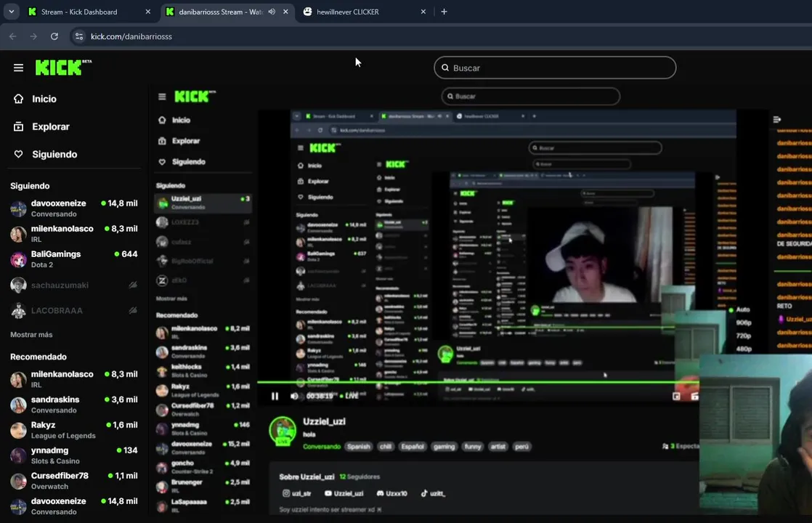
Task: Expand Mostrar más below LACOBRAAA
Action: (x=31, y=335)
